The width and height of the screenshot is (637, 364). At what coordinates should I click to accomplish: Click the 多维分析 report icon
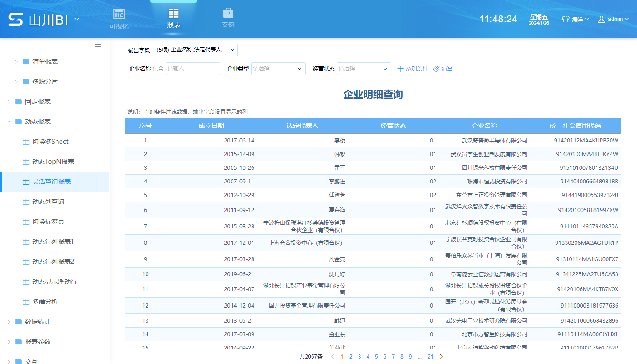(x=27, y=301)
